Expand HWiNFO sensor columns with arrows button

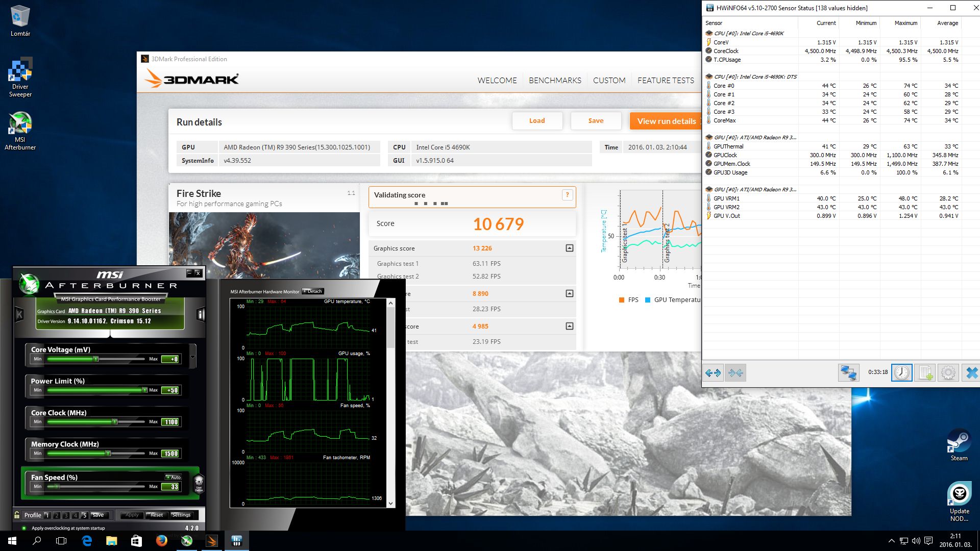tap(713, 373)
